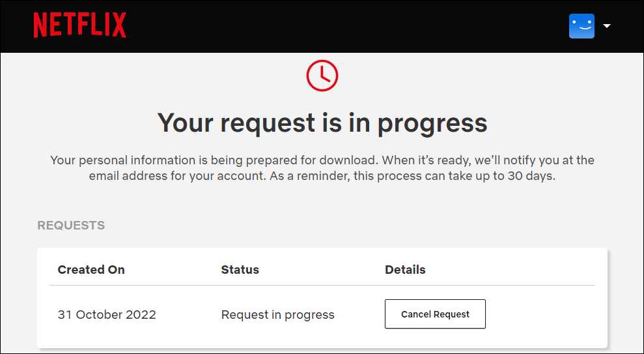The image size is (644, 354).
Task: Click the 'Your personal information is being prepared' line
Action: [322, 160]
